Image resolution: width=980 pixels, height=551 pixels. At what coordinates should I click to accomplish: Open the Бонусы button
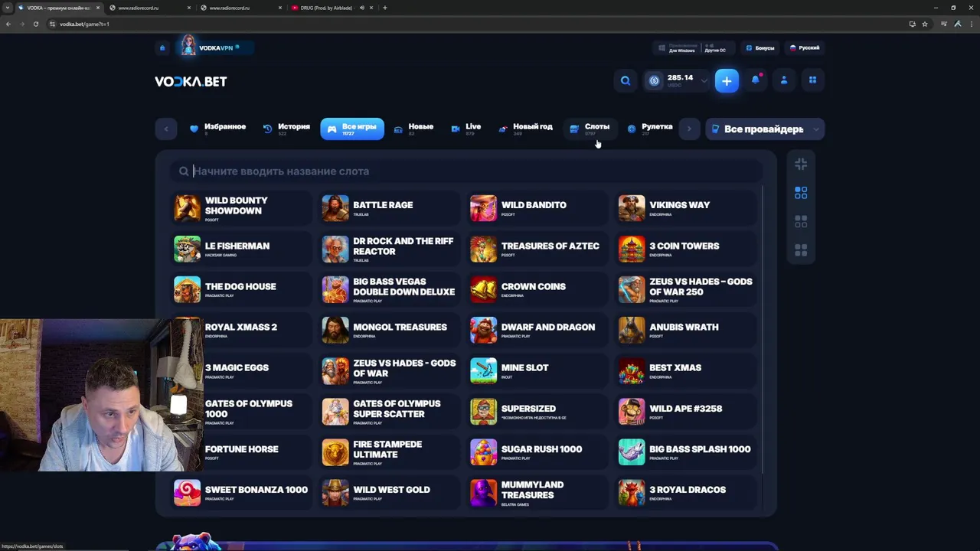coord(760,47)
